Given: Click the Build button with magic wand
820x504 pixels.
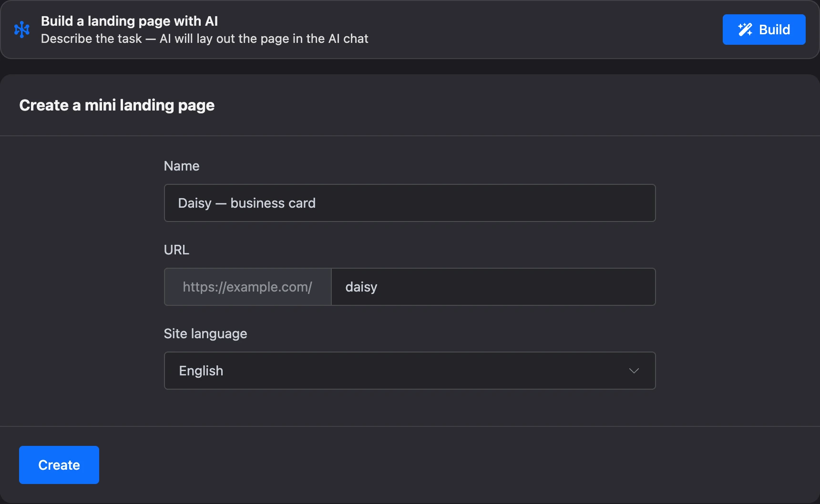Looking at the screenshot, I should click(764, 30).
